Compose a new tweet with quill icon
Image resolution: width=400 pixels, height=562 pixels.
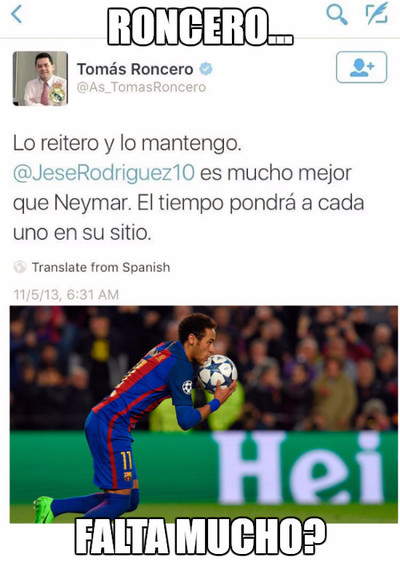[377, 14]
